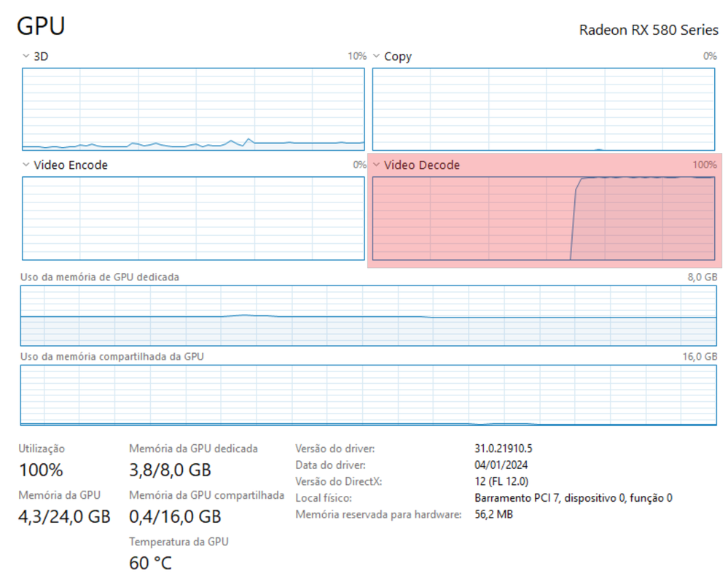Click driver version 31.0.21910.5
The width and height of the screenshot is (728, 584).
[504, 449]
